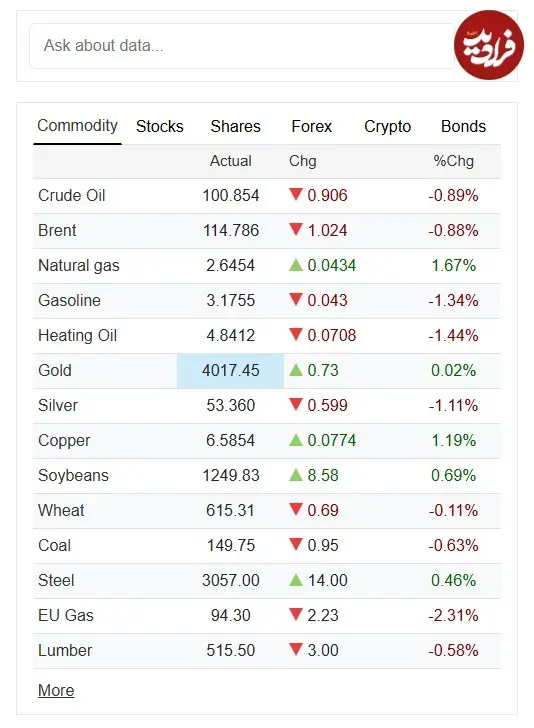The image size is (534, 728).
Task: Click the red Faradeed logo icon
Action: pos(488,45)
